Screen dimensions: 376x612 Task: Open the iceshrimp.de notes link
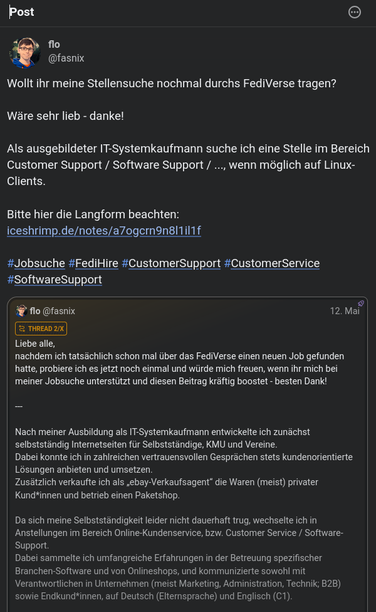click(104, 231)
